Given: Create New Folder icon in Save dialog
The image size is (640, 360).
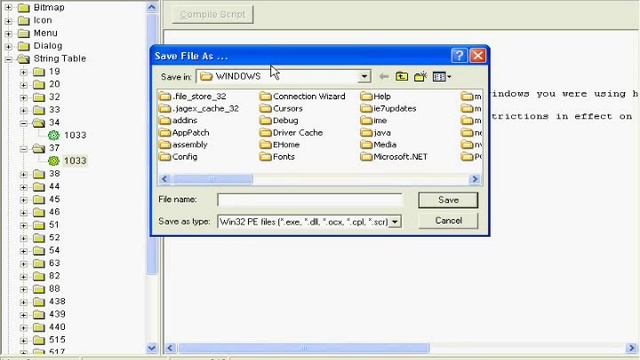Looking at the screenshot, I should 420,77.
